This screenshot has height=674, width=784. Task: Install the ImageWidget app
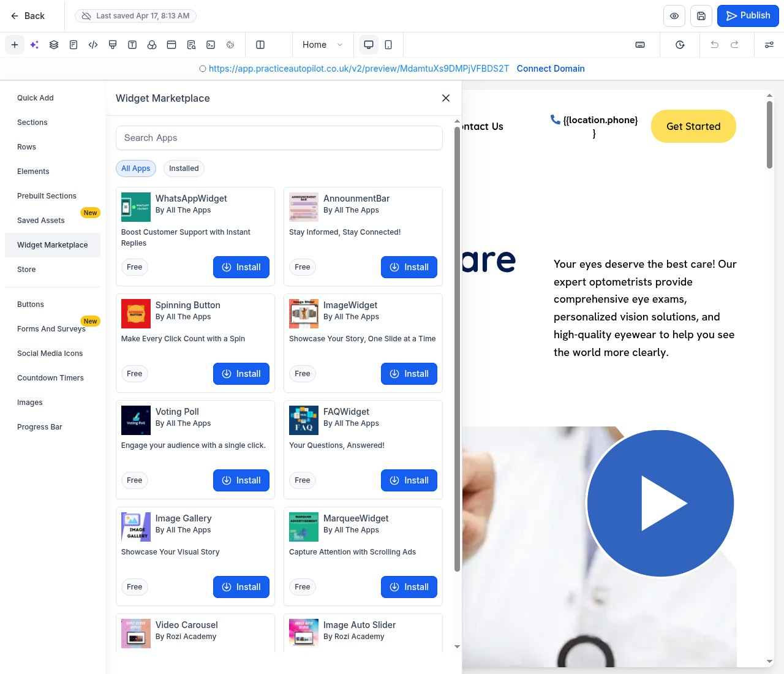click(x=409, y=374)
